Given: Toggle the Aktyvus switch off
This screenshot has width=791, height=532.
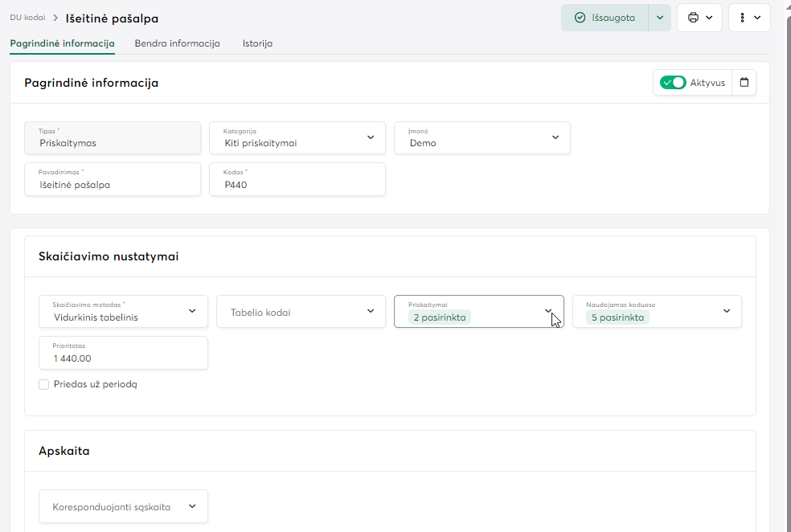Looking at the screenshot, I should click(x=673, y=83).
